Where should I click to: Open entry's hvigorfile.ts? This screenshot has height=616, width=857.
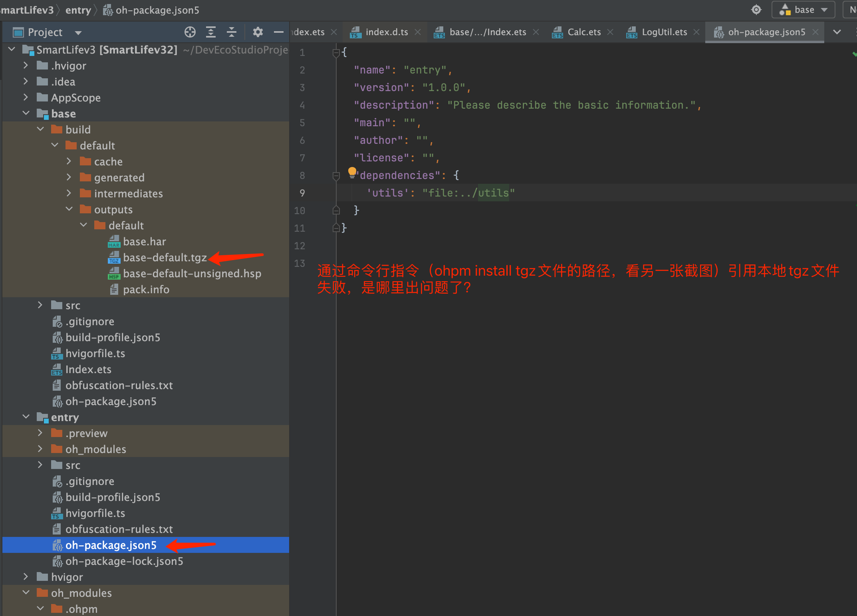(88, 513)
